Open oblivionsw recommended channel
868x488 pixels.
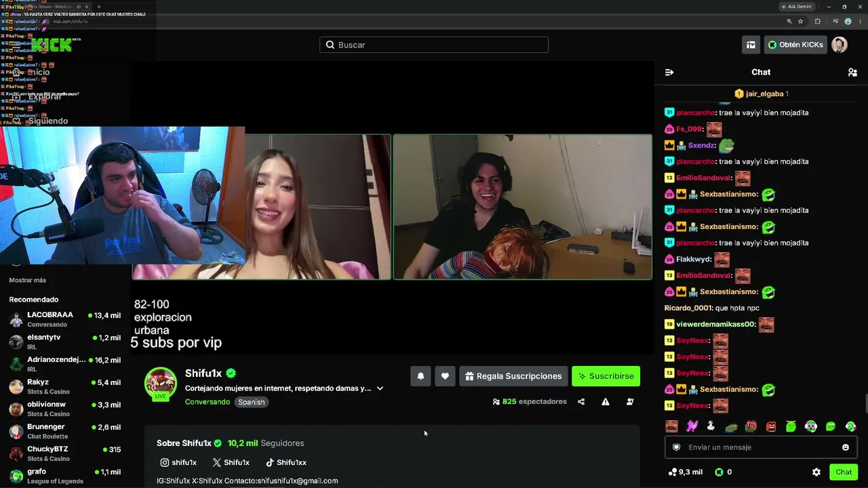pos(65,409)
